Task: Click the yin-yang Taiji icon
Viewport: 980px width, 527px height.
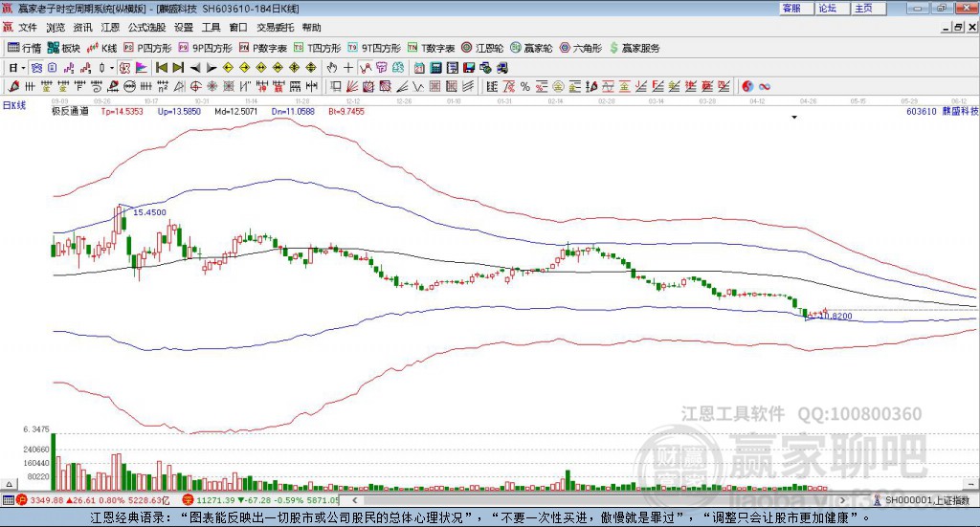Action: pyautogui.click(x=747, y=86)
